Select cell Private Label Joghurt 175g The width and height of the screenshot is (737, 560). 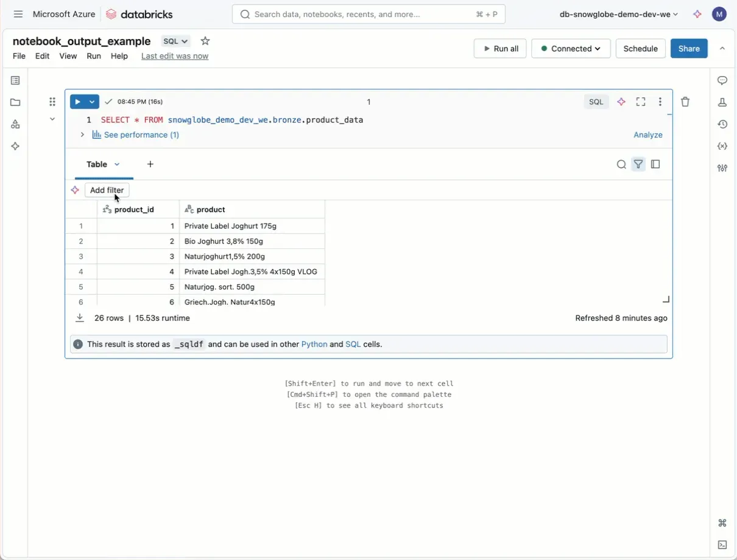click(x=252, y=226)
